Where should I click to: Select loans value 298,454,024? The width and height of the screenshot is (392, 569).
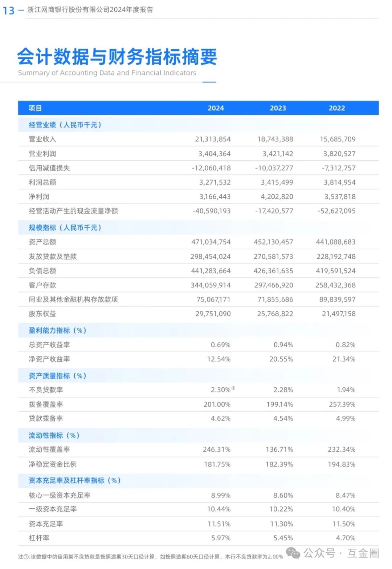(211, 257)
